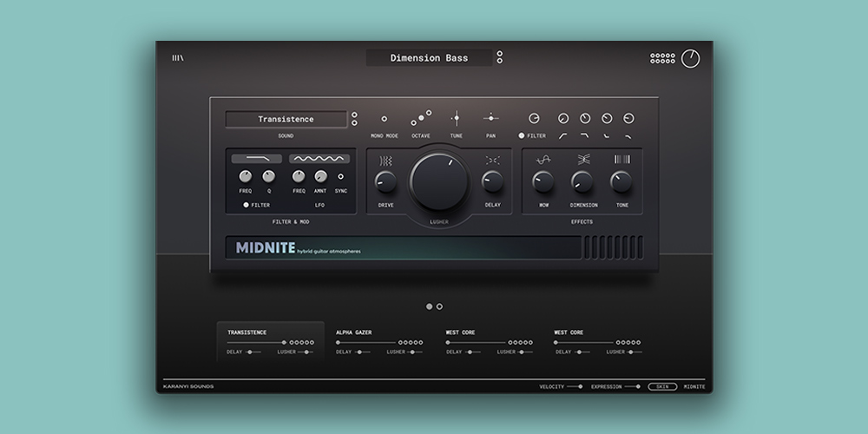Click the Tone effect icon
The image size is (868, 434).
coord(621,160)
